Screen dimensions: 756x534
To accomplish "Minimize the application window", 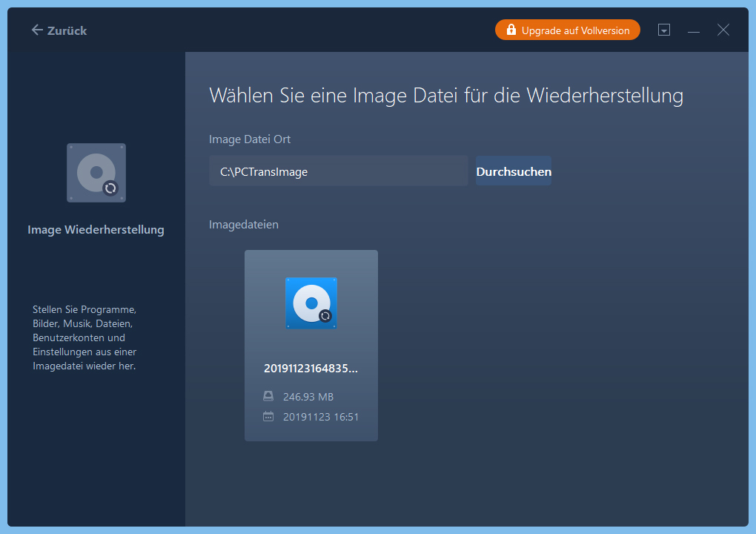I will (694, 31).
